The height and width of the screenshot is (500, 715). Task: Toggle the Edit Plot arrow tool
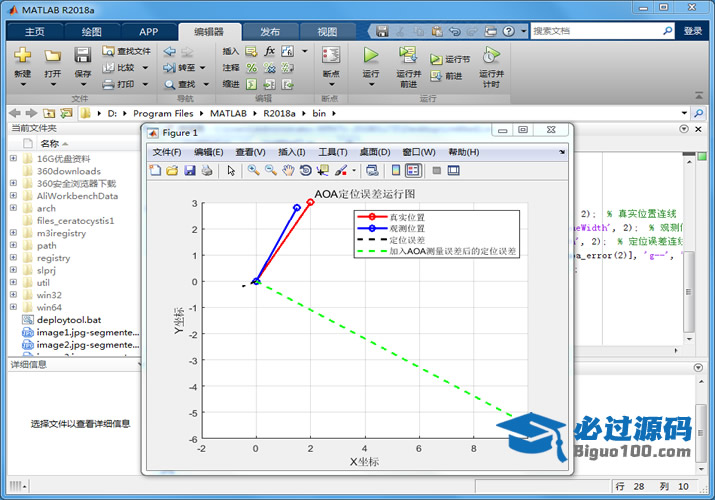coord(231,170)
